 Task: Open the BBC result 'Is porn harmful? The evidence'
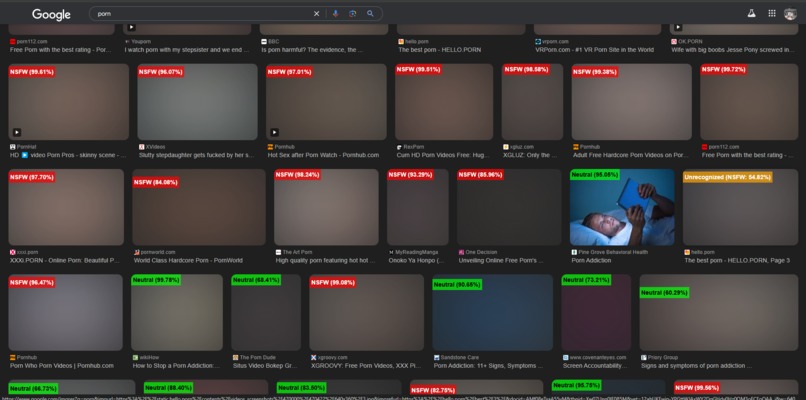(x=312, y=50)
